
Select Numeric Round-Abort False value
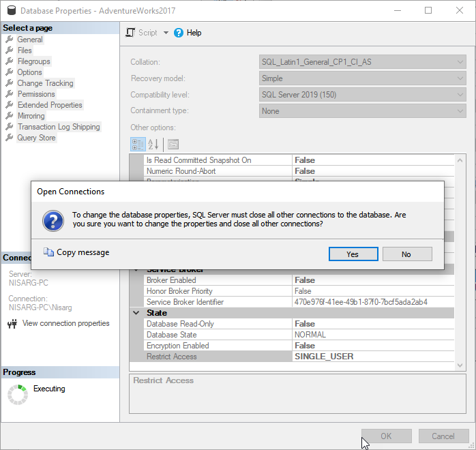pyautogui.click(x=373, y=171)
